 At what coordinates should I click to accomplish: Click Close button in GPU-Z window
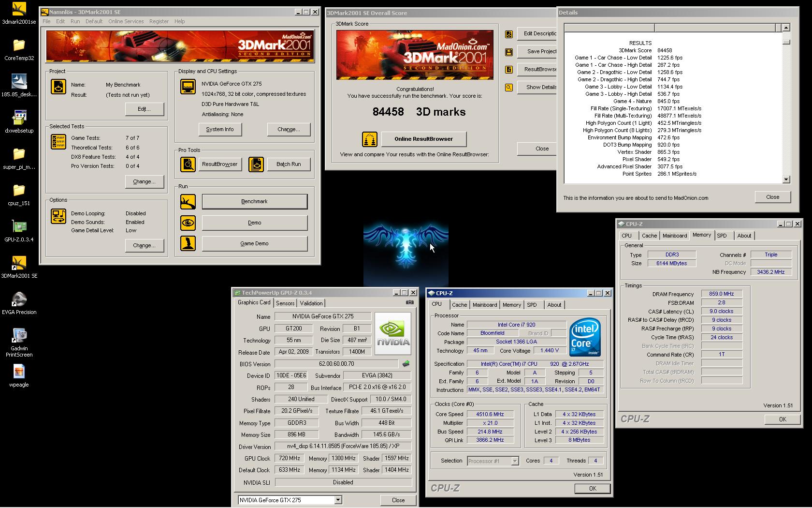click(398, 500)
